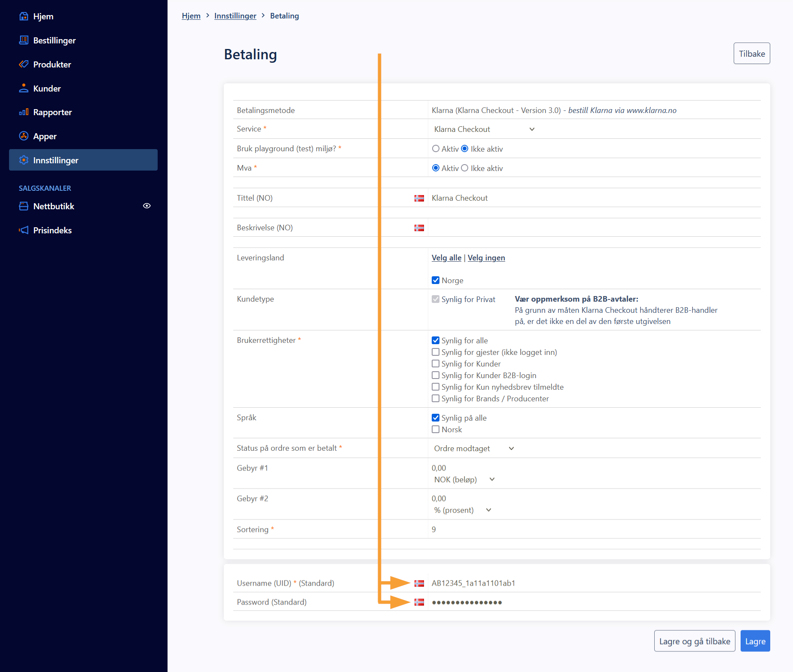793x672 pixels.
Task: Click the Bestillinger orders icon
Action: [x=24, y=40]
